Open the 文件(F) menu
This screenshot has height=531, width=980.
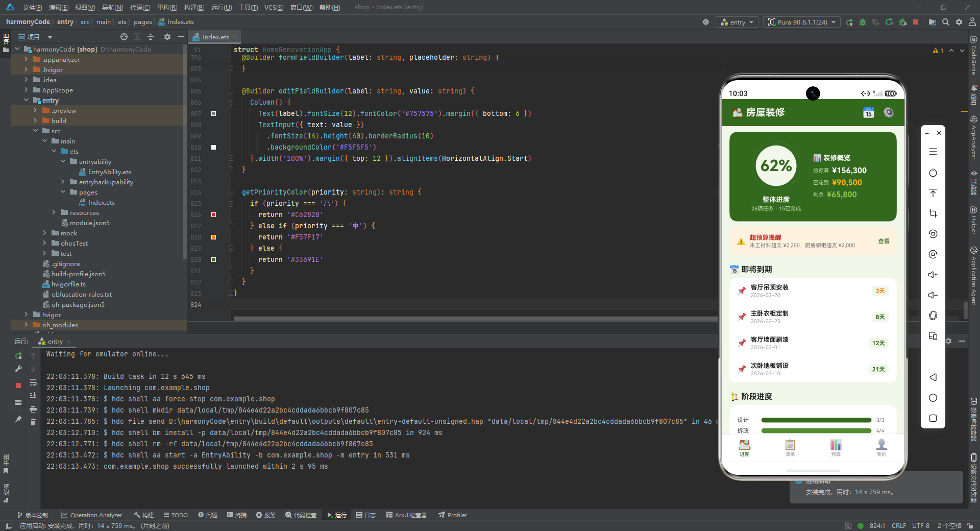(32, 7)
